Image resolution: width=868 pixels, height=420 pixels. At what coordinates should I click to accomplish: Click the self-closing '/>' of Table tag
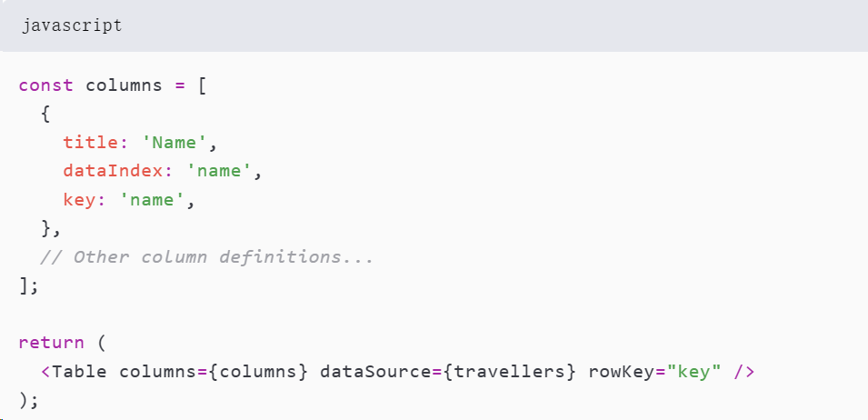744,372
